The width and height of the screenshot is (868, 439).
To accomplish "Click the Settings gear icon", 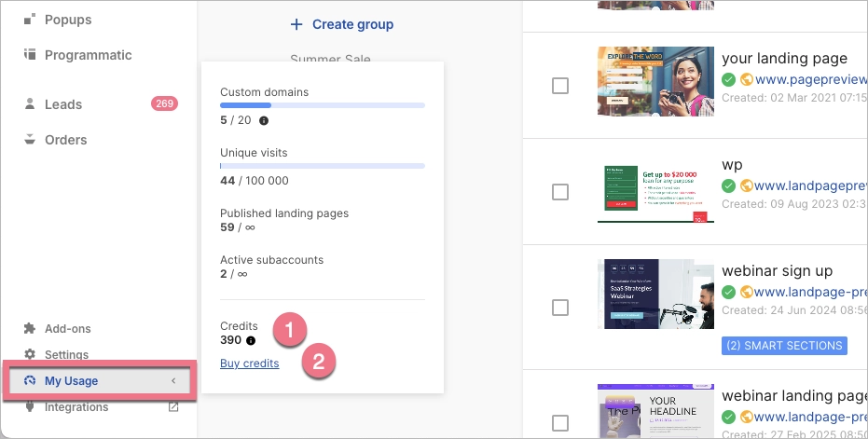I will coord(30,354).
